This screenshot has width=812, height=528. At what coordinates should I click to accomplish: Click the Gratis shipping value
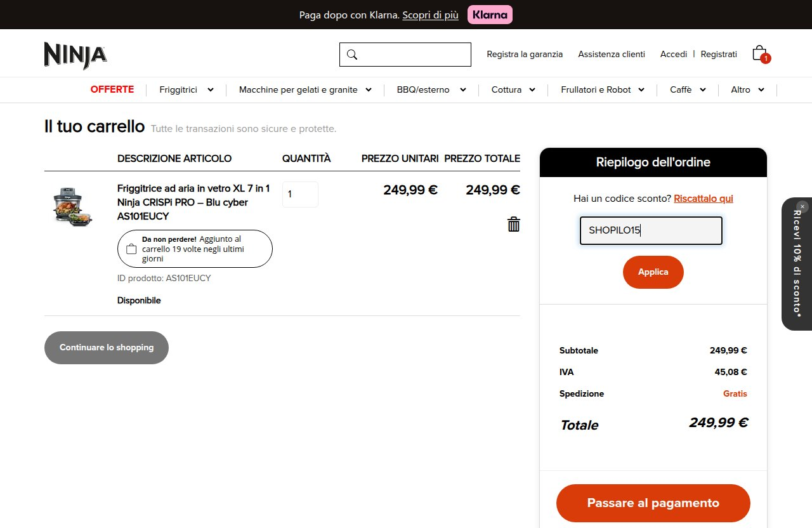pos(735,393)
